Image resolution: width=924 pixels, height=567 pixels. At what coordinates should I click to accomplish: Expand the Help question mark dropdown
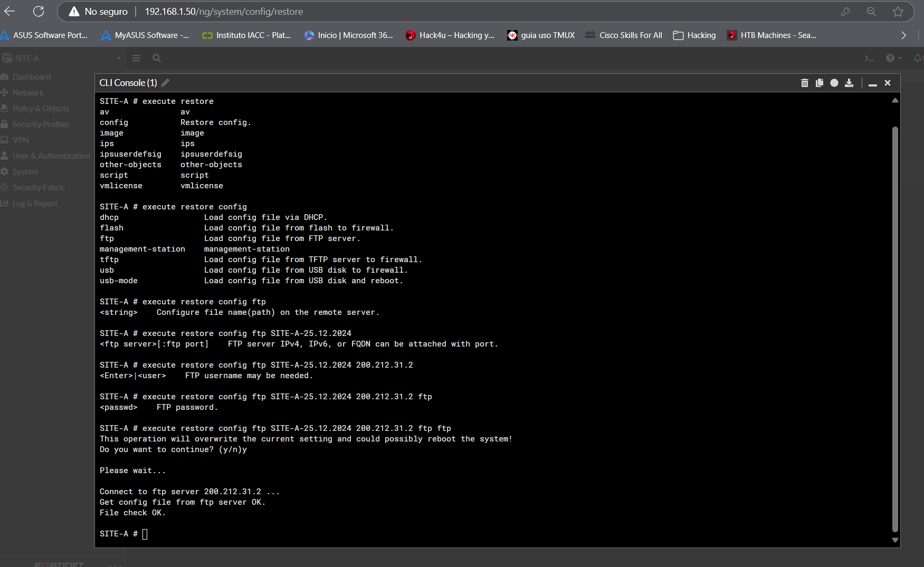click(893, 58)
